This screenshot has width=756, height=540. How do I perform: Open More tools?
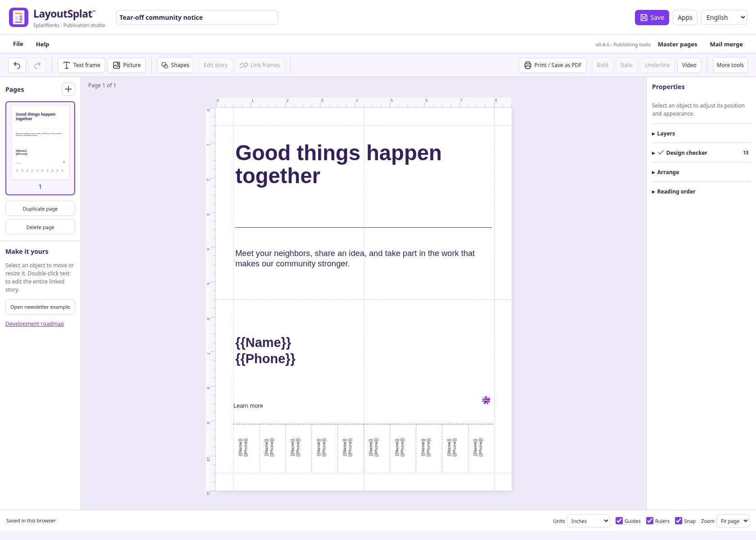(x=730, y=65)
